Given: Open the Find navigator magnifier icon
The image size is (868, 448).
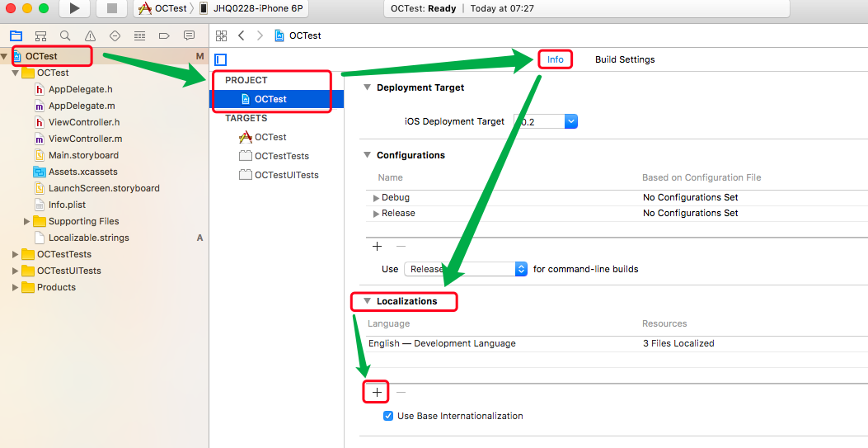Looking at the screenshot, I should tap(65, 36).
